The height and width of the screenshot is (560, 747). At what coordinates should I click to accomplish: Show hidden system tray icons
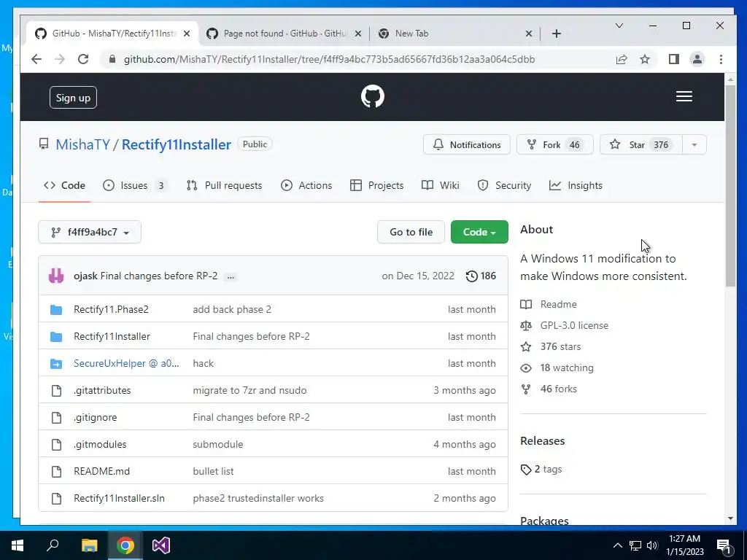pyautogui.click(x=617, y=545)
